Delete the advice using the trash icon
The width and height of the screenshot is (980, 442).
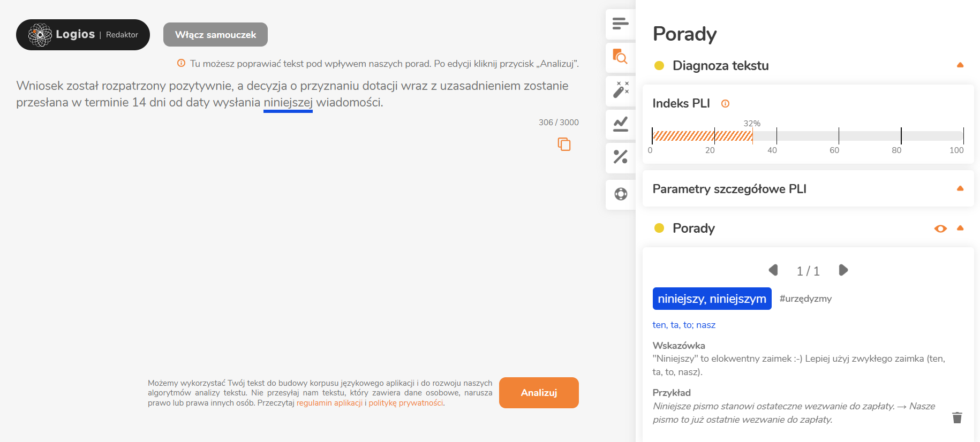(957, 417)
